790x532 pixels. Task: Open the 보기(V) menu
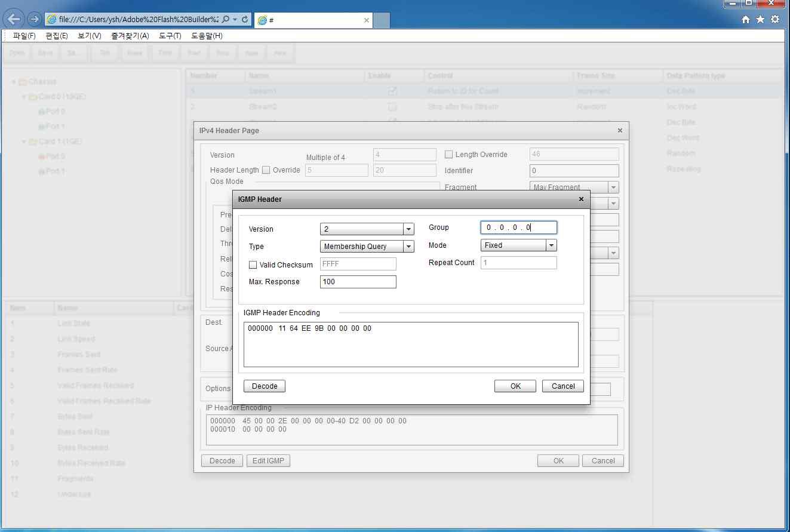click(89, 36)
